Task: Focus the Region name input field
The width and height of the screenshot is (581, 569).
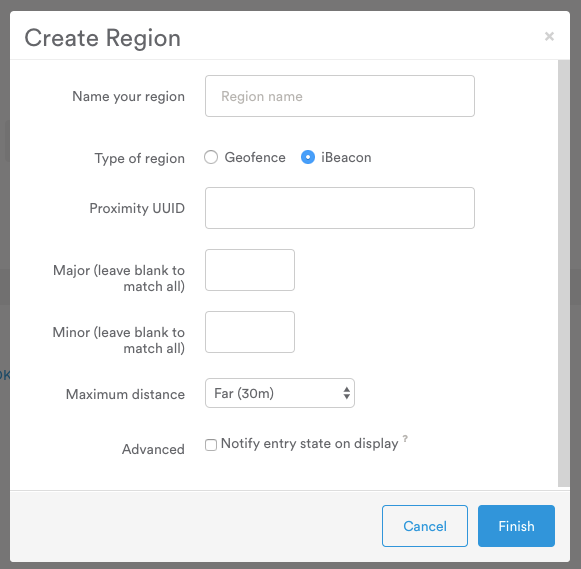Action: coord(340,96)
